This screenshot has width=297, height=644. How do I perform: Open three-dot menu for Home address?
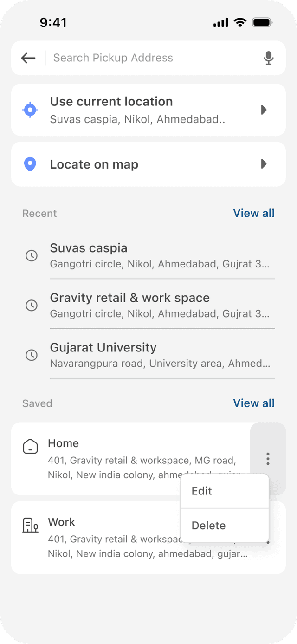pos(268,459)
